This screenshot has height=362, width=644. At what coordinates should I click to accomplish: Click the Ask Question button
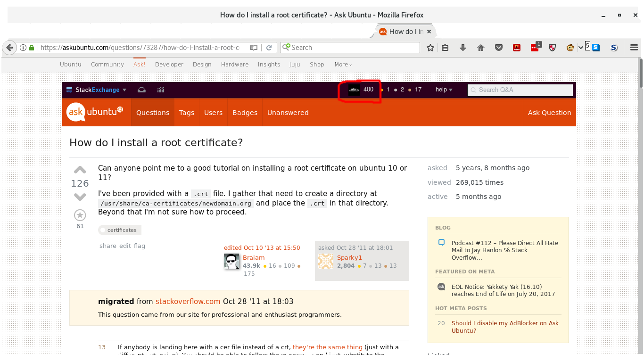pos(549,113)
